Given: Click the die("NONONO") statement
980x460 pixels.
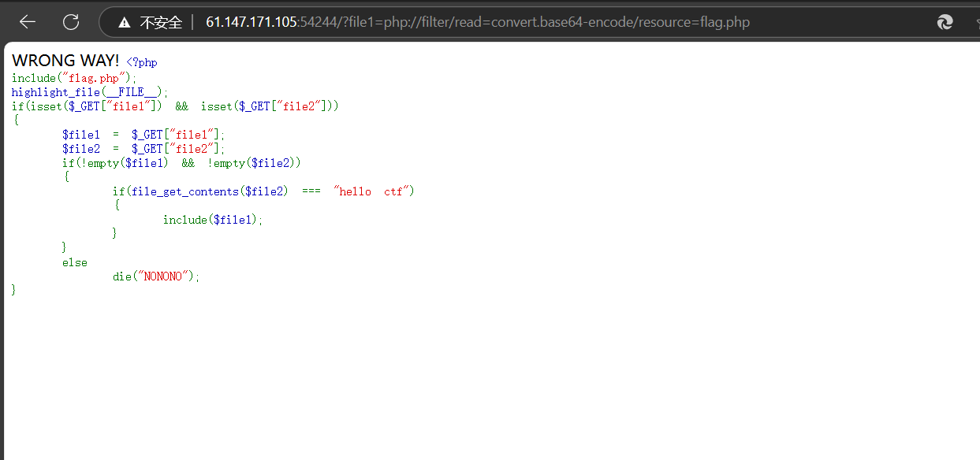Looking at the screenshot, I should click(x=156, y=276).
